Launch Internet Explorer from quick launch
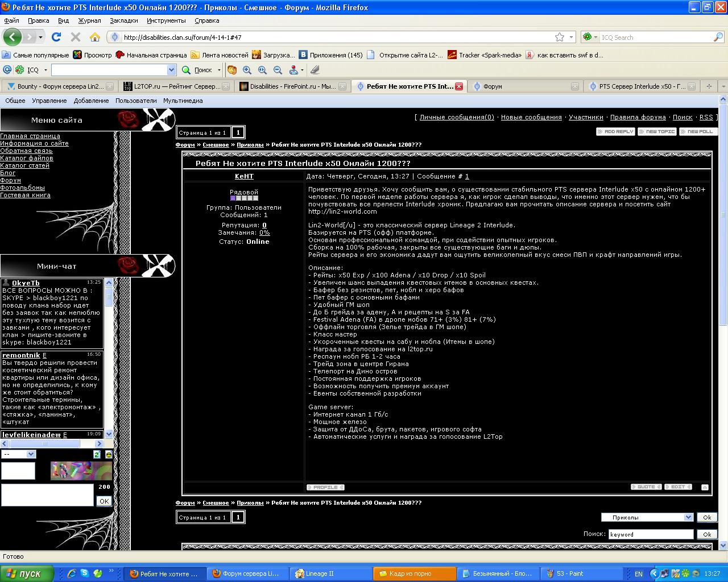 pyautogui.click(x=72, y=573)
